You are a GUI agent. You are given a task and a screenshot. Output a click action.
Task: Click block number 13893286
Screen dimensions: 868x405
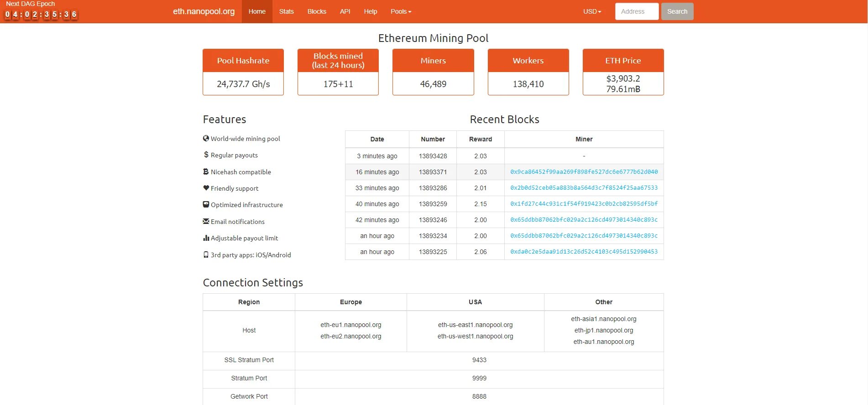coord(433,188)
